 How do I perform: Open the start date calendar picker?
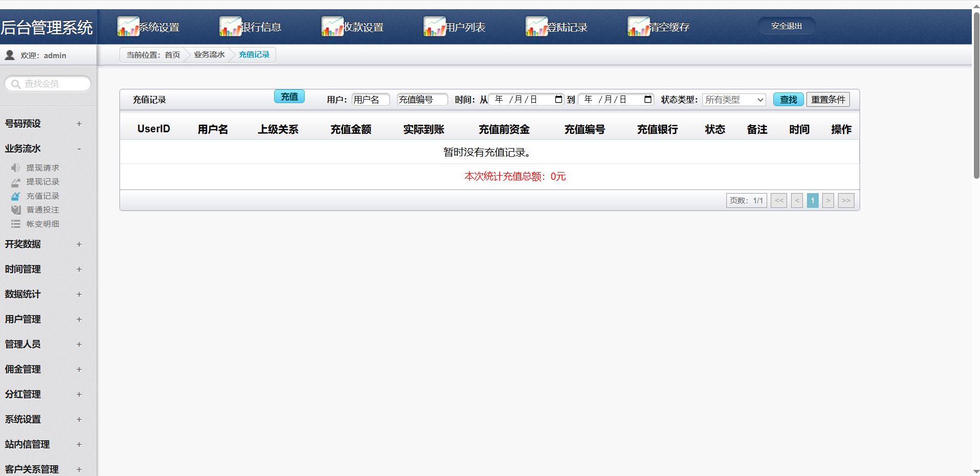(558, 100)
